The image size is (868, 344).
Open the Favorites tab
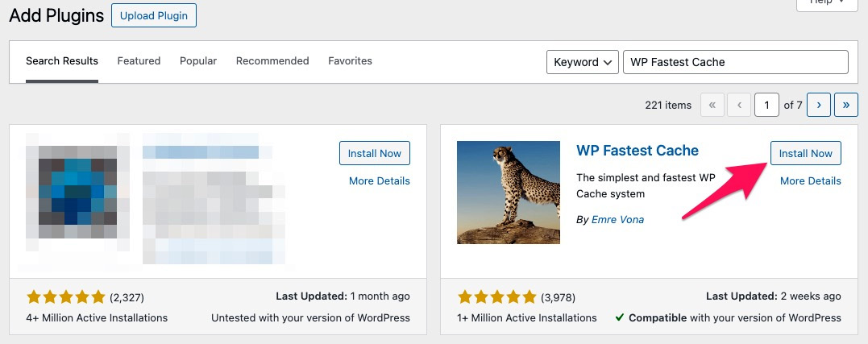click(350, 61)
